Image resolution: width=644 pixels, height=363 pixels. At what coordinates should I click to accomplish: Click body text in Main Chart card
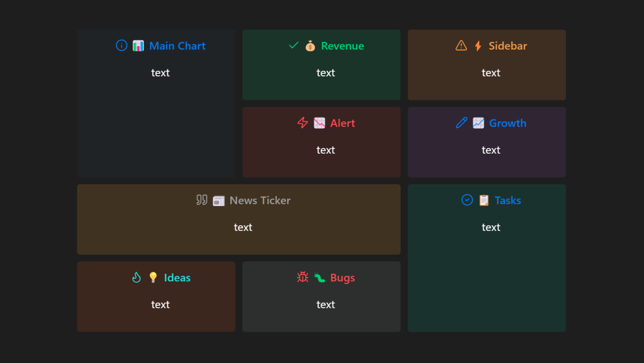coord(160,73)
